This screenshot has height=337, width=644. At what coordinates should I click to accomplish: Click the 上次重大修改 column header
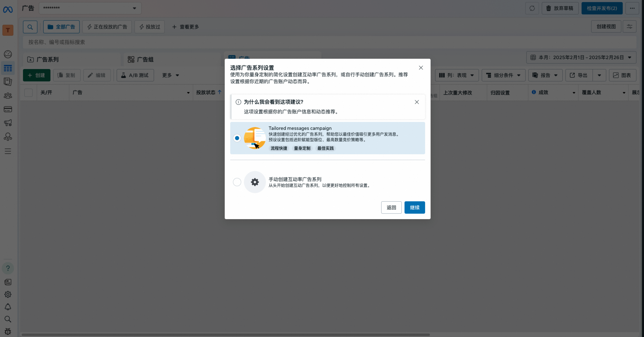coord(458,93)
